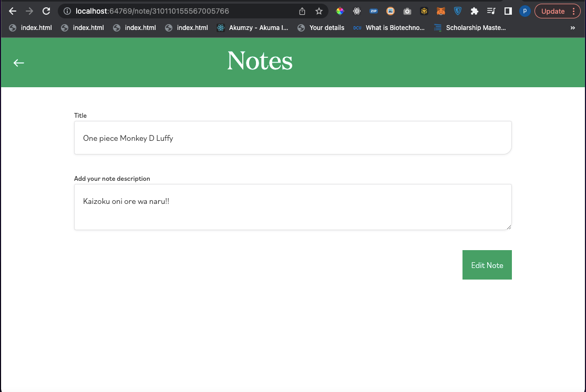The width and height of the screenshot is (586, 392).
Task: Open the ZIP extension icon
Action: pos(373,11)
